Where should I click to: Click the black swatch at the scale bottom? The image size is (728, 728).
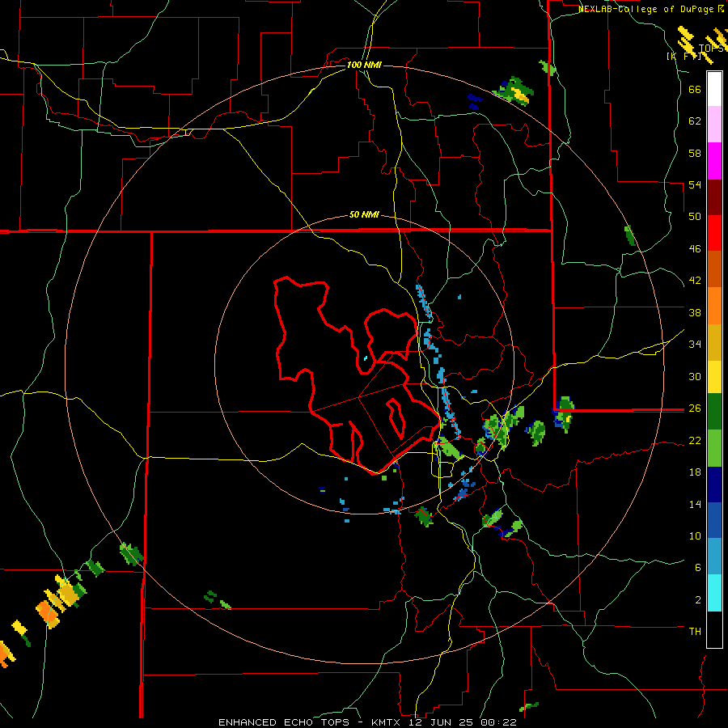714,629
